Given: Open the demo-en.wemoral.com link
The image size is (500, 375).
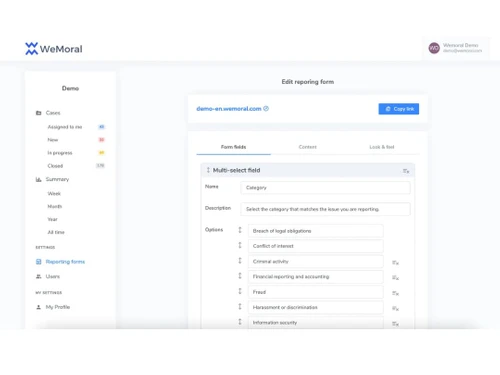Looking at the screenshot, I should (229, 109).
